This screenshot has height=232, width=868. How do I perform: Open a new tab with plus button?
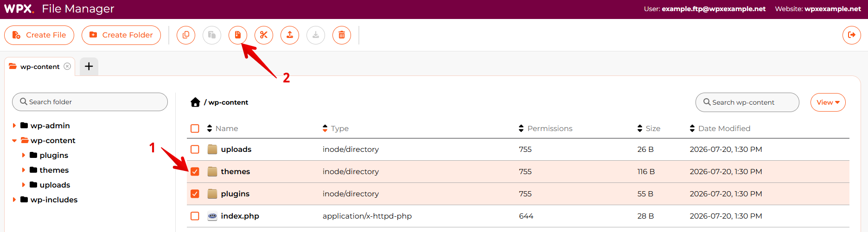(89, 66)
